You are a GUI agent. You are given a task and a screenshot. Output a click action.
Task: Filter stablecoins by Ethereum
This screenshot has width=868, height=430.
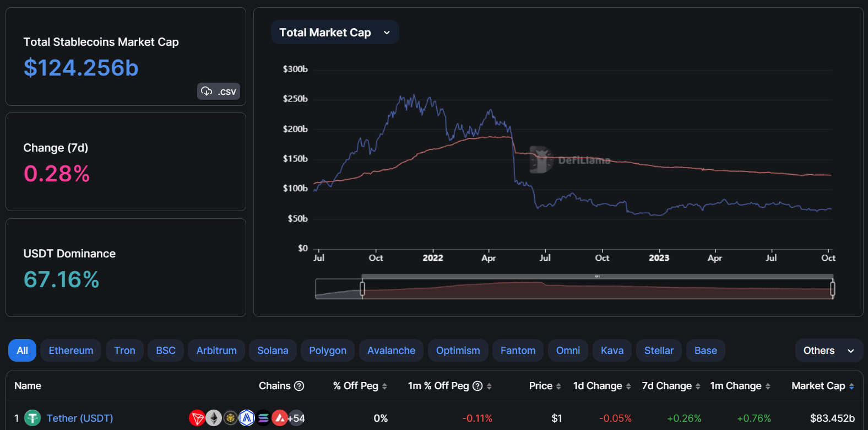tap(71, 351)
